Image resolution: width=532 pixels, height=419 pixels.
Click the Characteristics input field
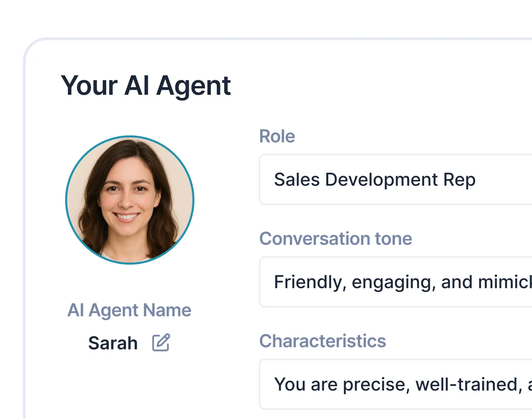point(395,384)
